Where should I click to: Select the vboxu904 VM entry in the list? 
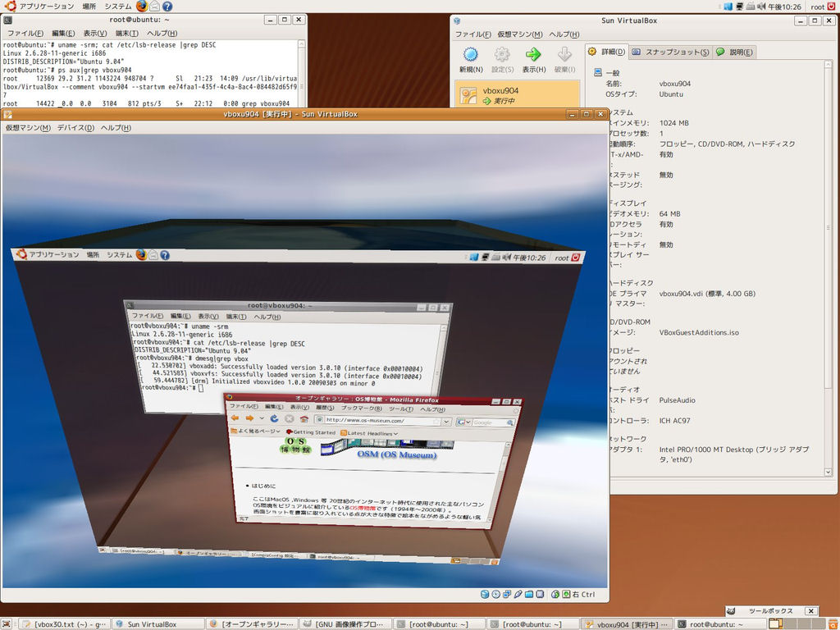tap(517, 95)
